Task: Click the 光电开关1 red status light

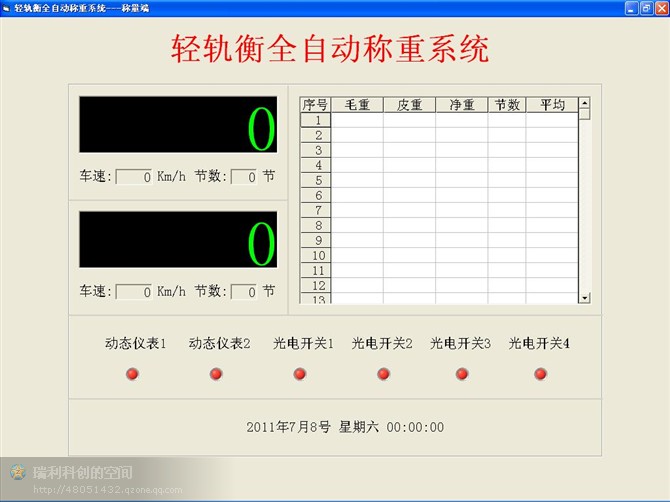Action: (300, 374)
